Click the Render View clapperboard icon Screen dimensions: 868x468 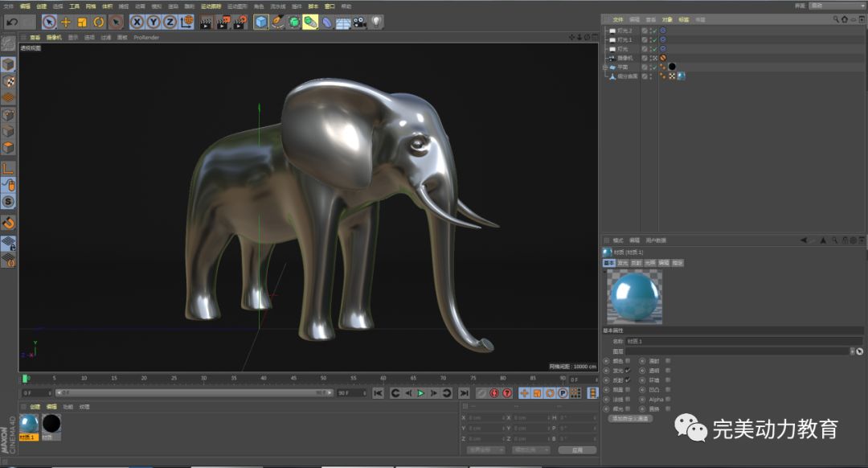206,23
